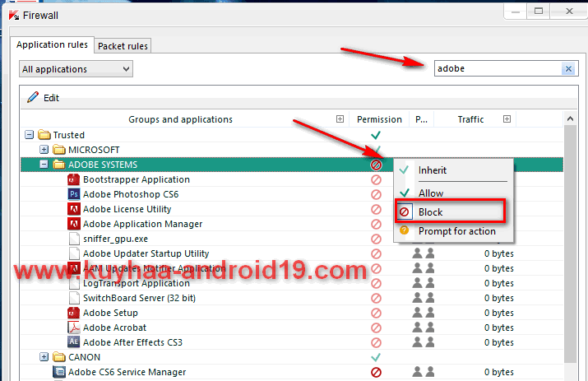This screenshot has width=588, height=381.
Task: Click the Adobe License Utility icon
Action: pyautogui.click(x=73, y=209)
